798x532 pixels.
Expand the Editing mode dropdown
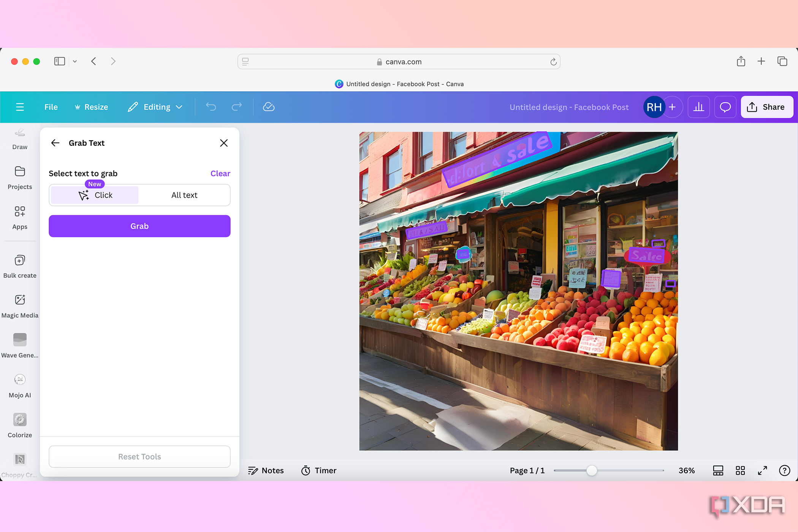[x=155, y=107]
